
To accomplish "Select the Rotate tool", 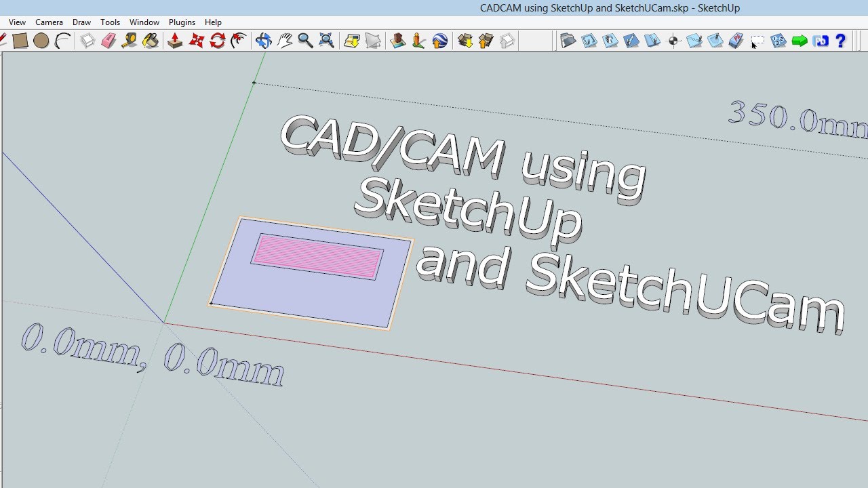I will click(x=217, y=41).
